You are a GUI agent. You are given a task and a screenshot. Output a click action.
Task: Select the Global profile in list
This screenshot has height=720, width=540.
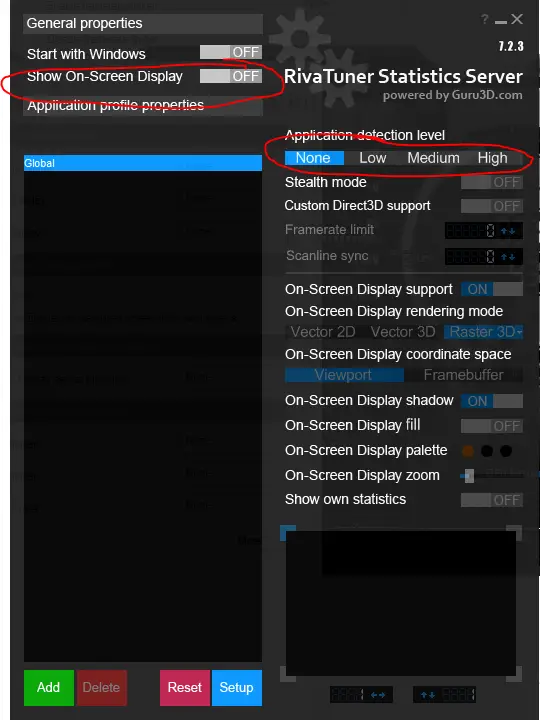pyautogui.click(x=143, y=163)
